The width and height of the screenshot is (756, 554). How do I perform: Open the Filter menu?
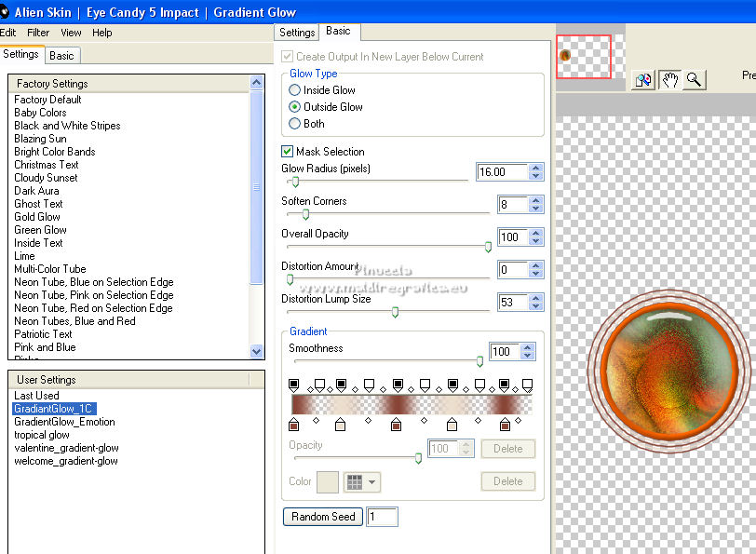(x=38, y=33)
